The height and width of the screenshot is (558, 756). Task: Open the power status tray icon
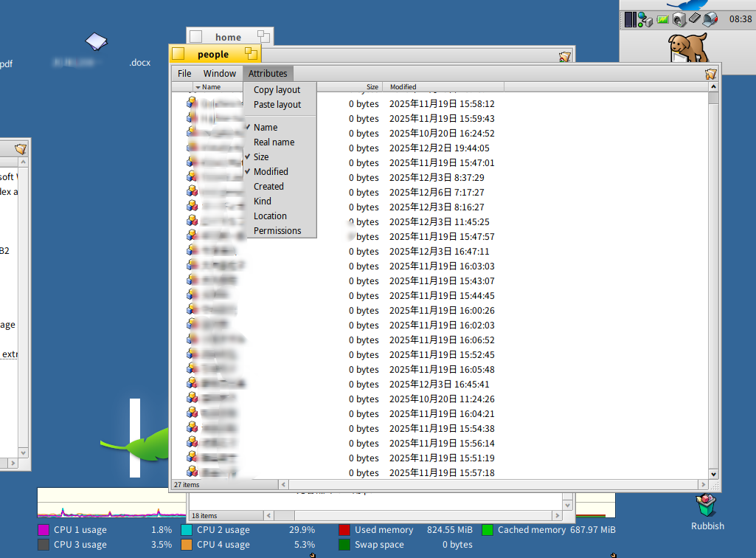coord(662,20)
